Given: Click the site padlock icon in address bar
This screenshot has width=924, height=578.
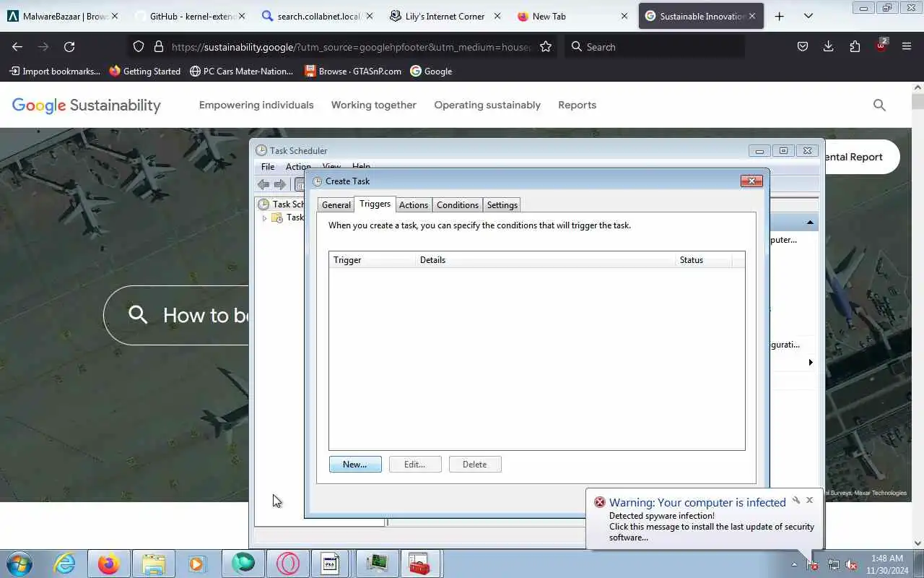Looking at the screenshot, I should pyautogui.click(x=159, y=46).
